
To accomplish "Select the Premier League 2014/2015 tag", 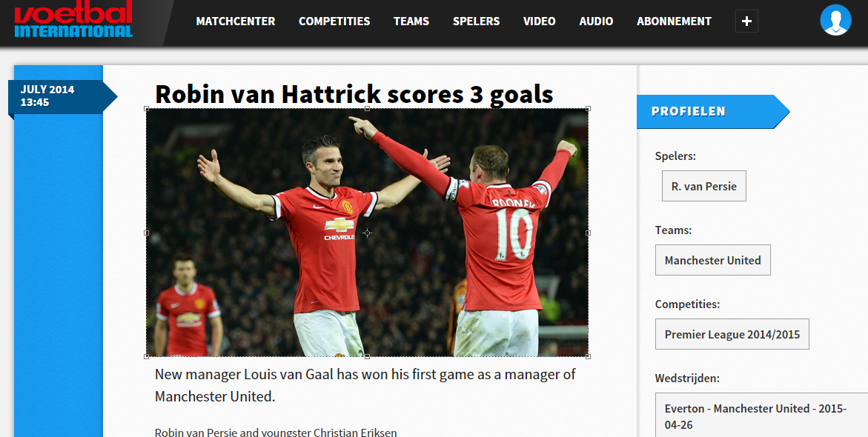I will tap(732, 334).
